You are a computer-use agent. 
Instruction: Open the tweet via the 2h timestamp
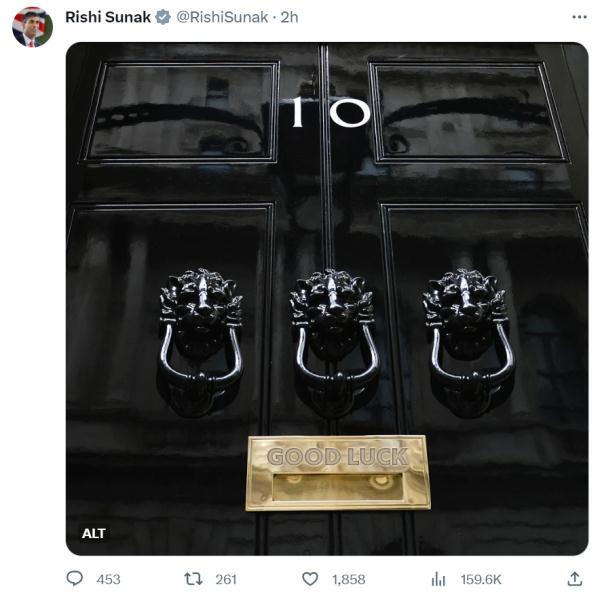[x=290, y=17]
